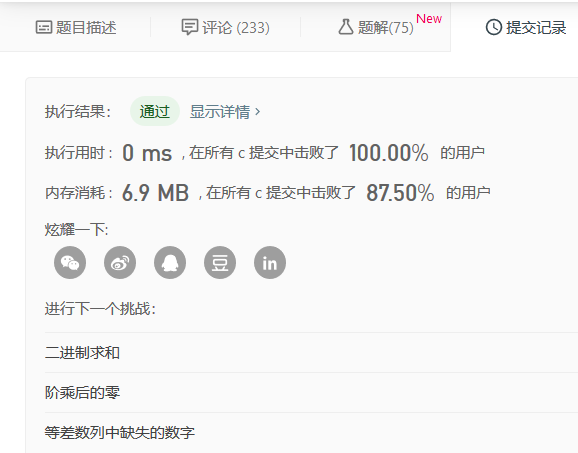Share result via Douban icon

pyautogui.click(x=220, y=262)
